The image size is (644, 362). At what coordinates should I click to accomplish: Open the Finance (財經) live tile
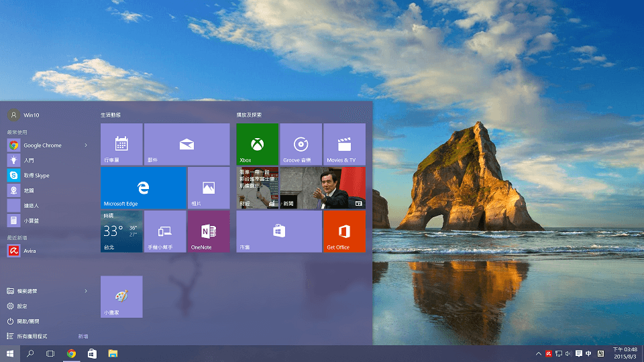[x=257, y=188]
